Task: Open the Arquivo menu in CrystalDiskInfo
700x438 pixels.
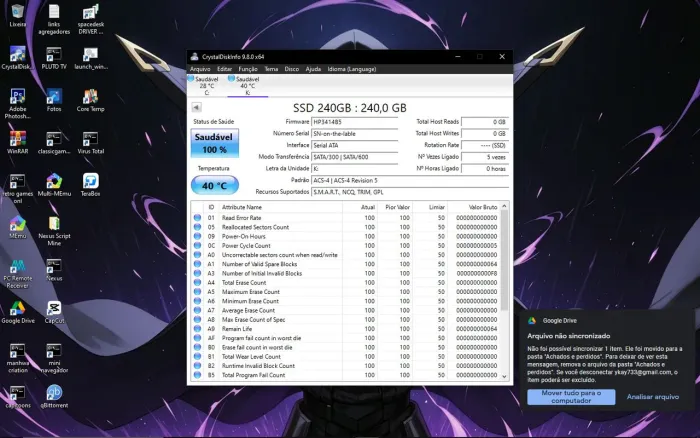Action: click(200, 69)
